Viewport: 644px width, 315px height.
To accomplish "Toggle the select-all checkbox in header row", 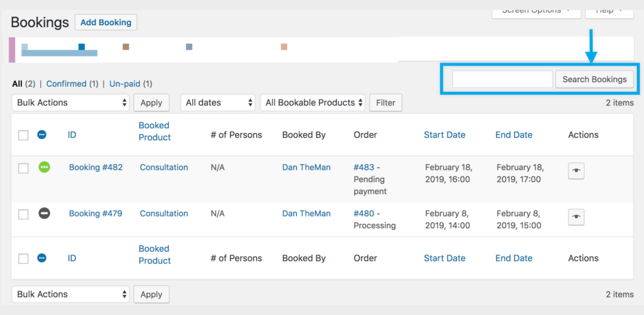I will [x=23, y=135].
